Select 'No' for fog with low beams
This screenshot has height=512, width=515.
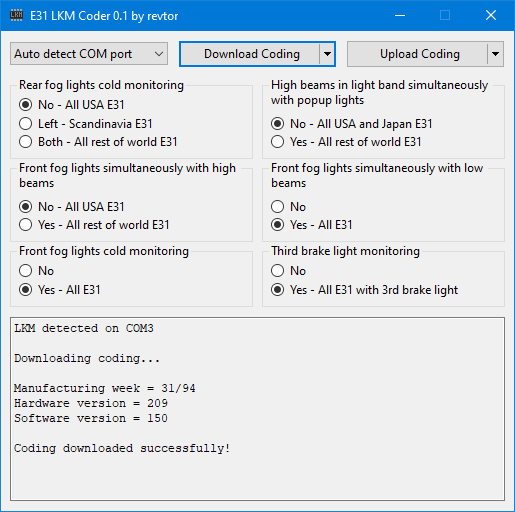[x=288, y=207]
